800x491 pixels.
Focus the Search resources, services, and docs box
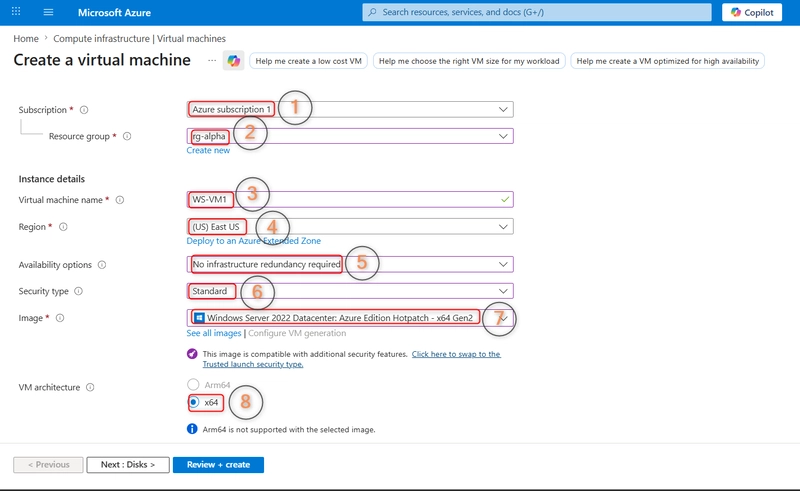[x=537, y=12]
